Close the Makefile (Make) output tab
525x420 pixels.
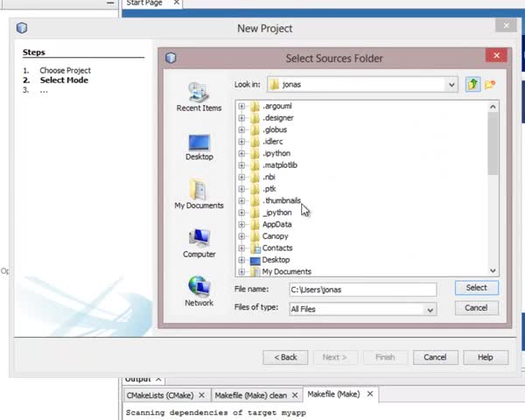pos(369,394)
